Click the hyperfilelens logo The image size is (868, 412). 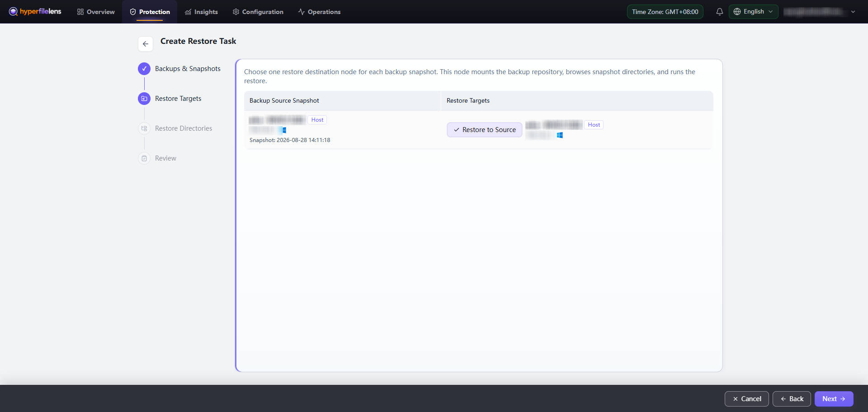pyautogui.click(x=35, y=12)
